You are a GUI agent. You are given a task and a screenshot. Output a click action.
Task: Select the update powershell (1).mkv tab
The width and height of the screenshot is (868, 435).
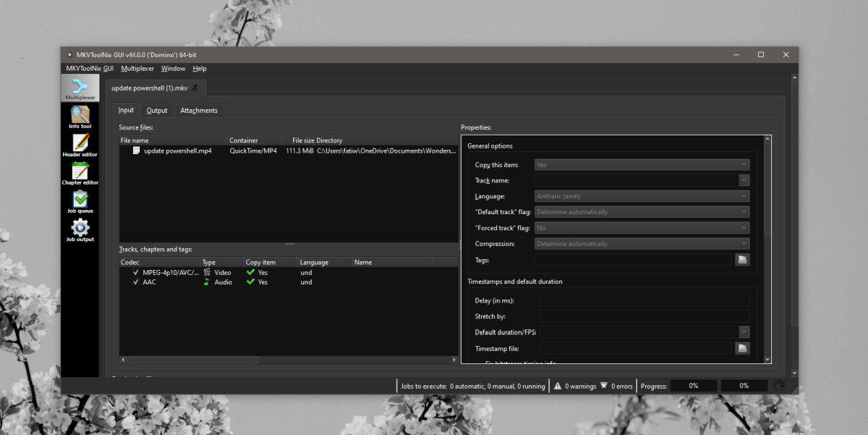[x=156, y=88]
